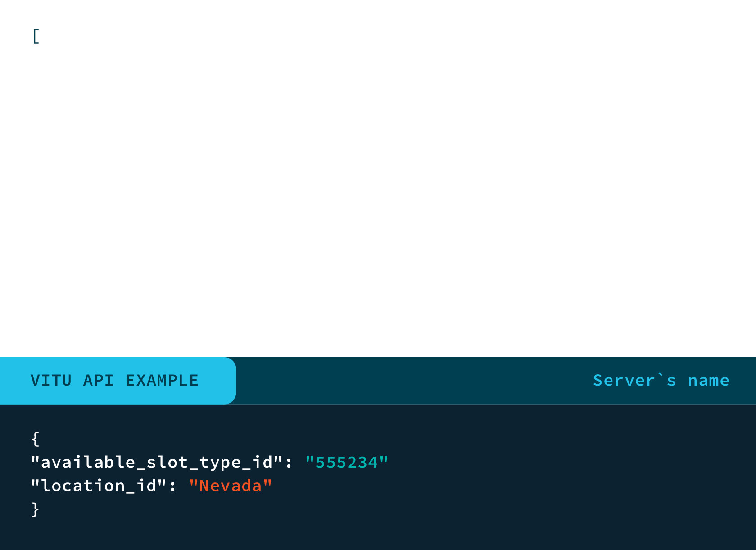Click the closing curly brace

pyautogui.click(x=34, y=508)
